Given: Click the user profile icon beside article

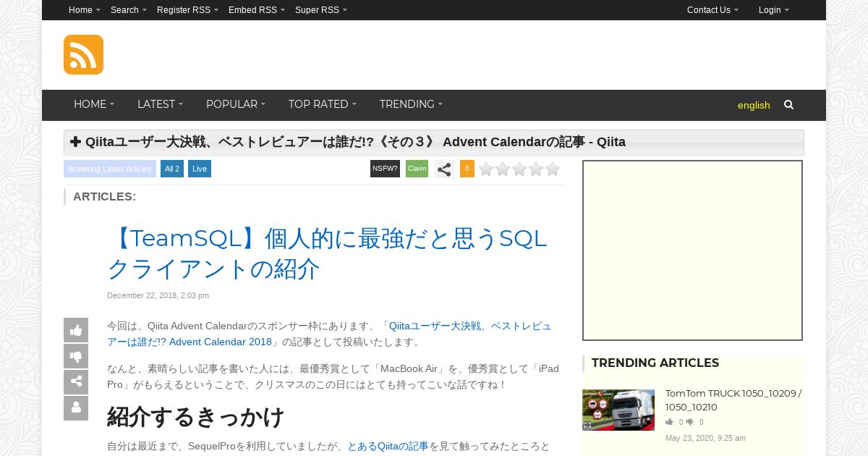Looking at the screenshot, I should click(x=76, y=408).
